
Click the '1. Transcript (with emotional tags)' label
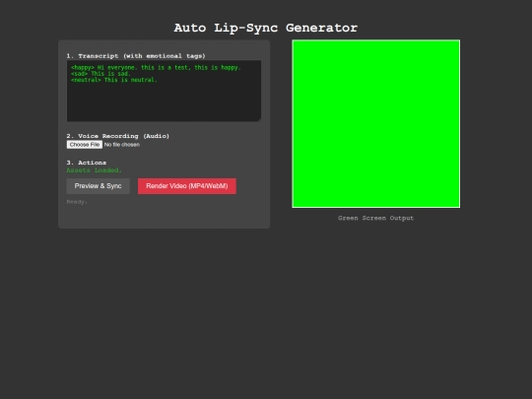[136, 56]
